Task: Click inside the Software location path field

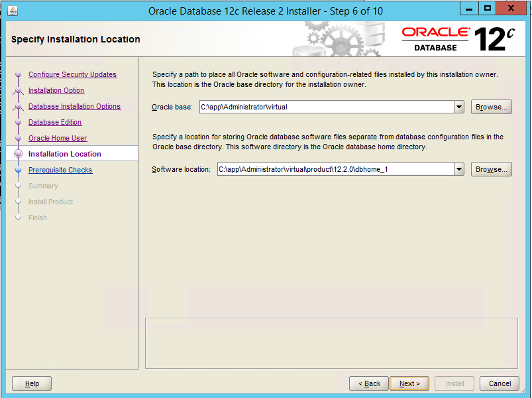Action: pyautogui.click(x=335, y=170)
